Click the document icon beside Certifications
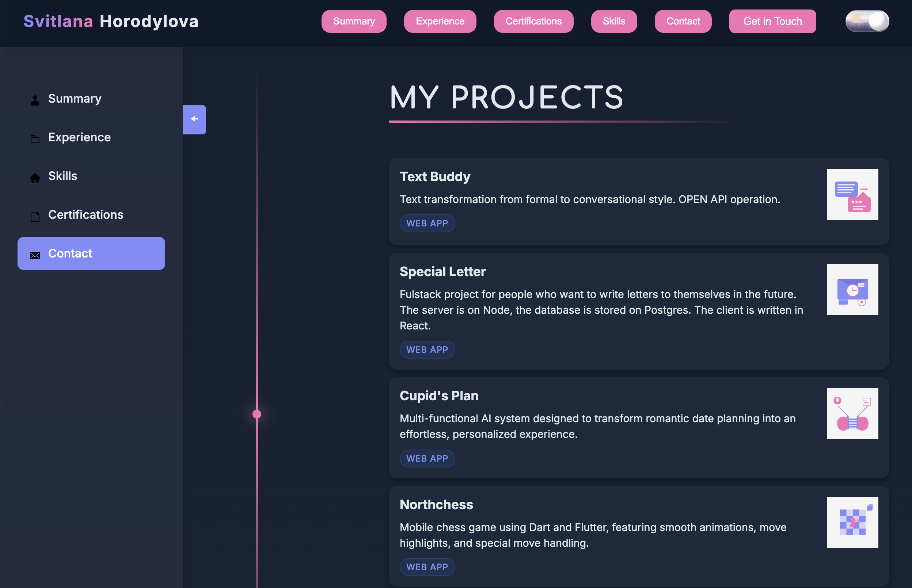 [x=35, y=217]
